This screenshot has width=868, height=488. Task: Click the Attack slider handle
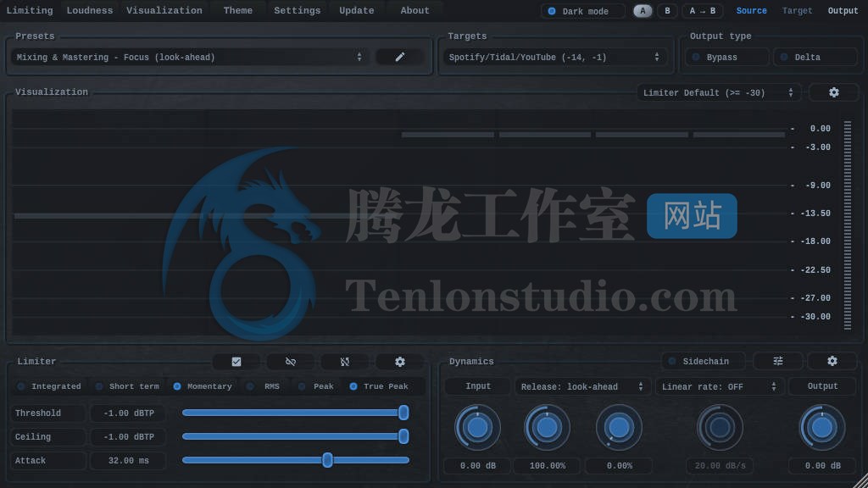[x=328, y=460]
